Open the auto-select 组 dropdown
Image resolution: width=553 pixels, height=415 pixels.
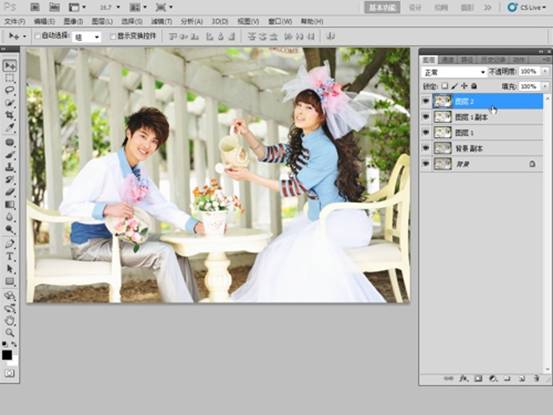click(86, 37)
